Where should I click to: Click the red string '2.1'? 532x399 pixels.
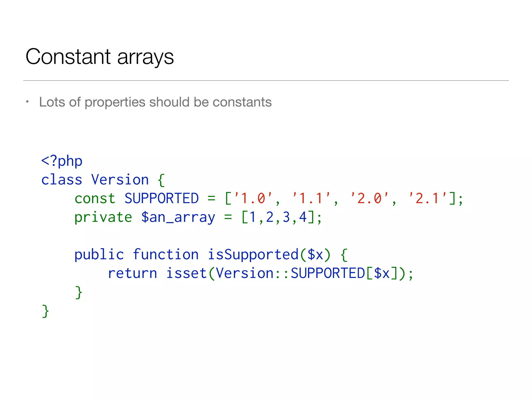[428, 198]
